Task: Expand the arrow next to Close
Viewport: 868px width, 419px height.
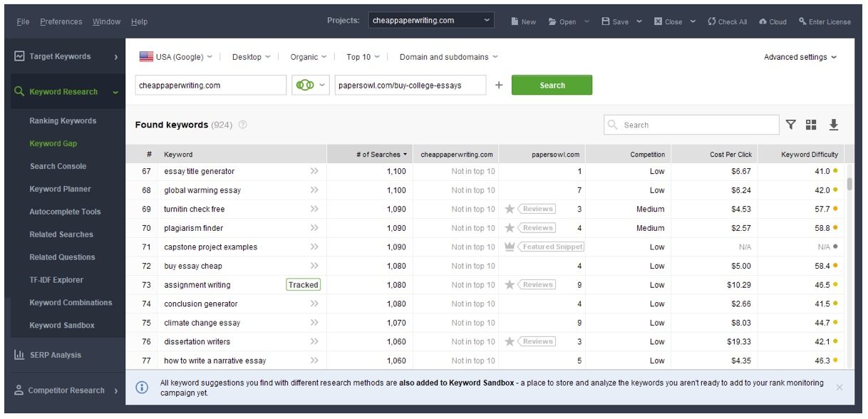Action: 693,21
